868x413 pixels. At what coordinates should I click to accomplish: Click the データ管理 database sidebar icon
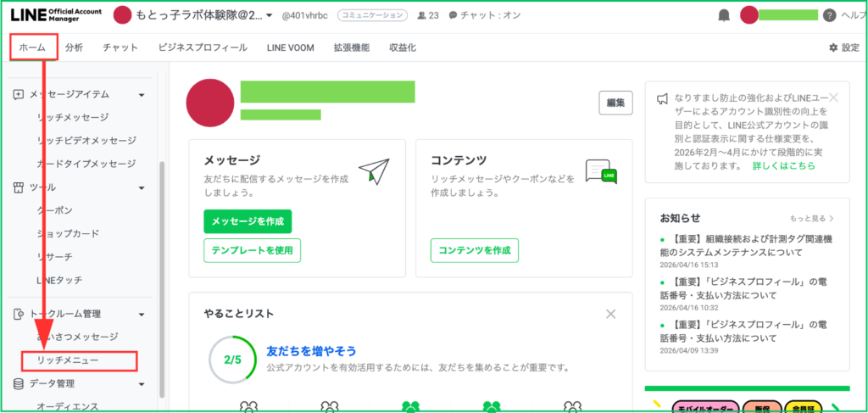19,383
